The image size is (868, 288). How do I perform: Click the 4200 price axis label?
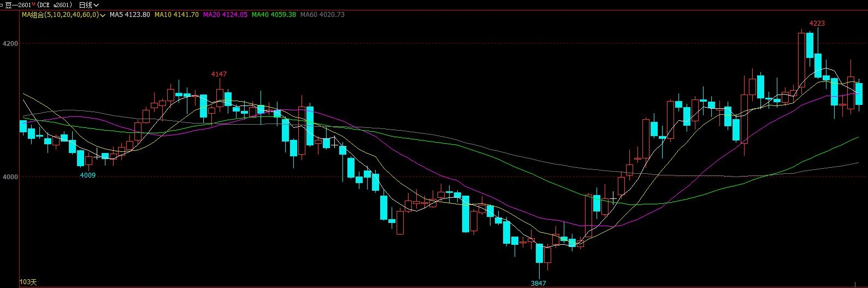pyautogui.click(x=10, y=43)
